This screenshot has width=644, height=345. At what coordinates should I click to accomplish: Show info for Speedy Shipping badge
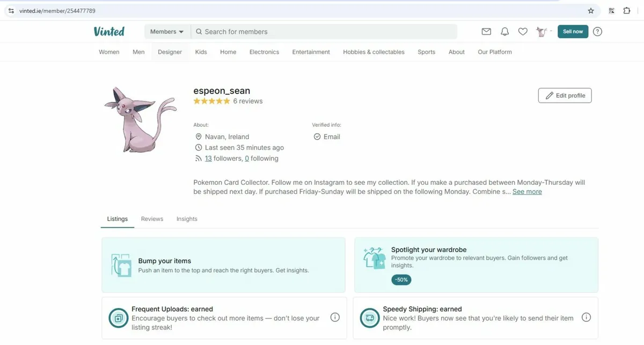[x=587, y=318]
